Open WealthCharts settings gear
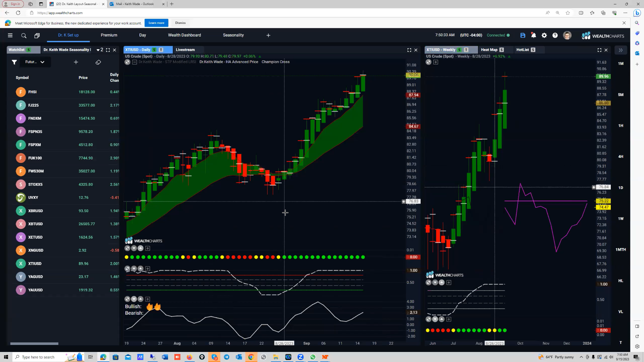 [x=544, y=35]
